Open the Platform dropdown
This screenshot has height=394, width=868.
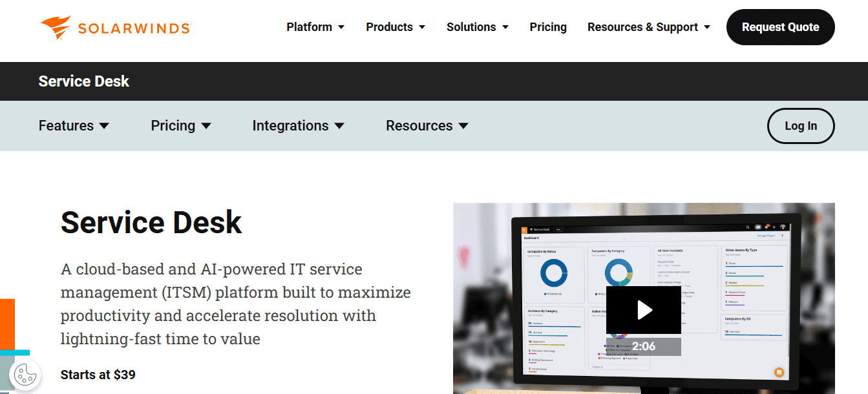pos(315,26)
